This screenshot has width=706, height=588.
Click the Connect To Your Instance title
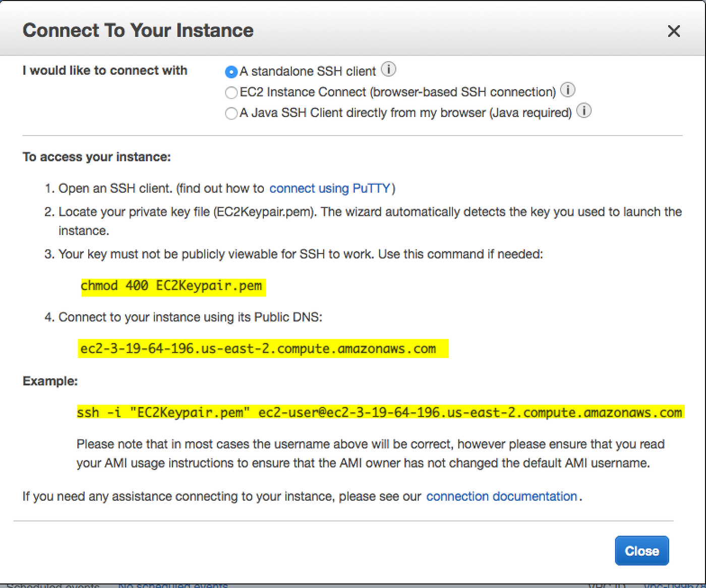[138, 30]
